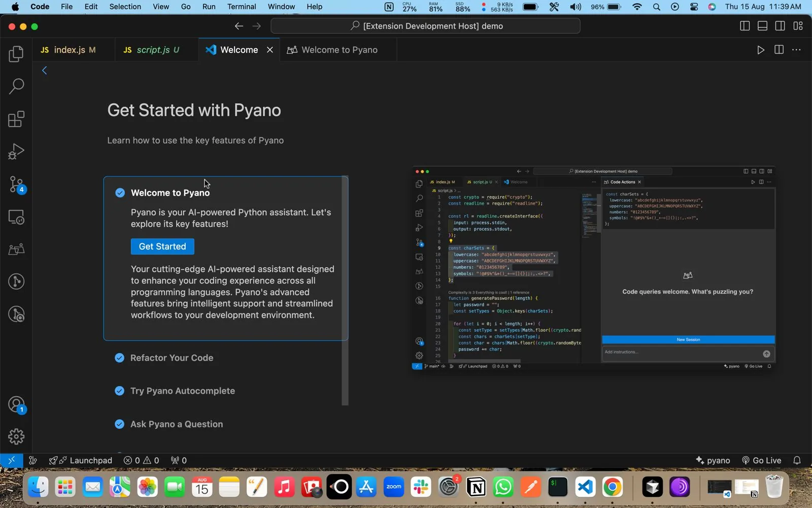The height and width of the screenshot is (508, 812).
Task: Click the walkthrough steps scrollbar
Action: (x=345, y=291)
